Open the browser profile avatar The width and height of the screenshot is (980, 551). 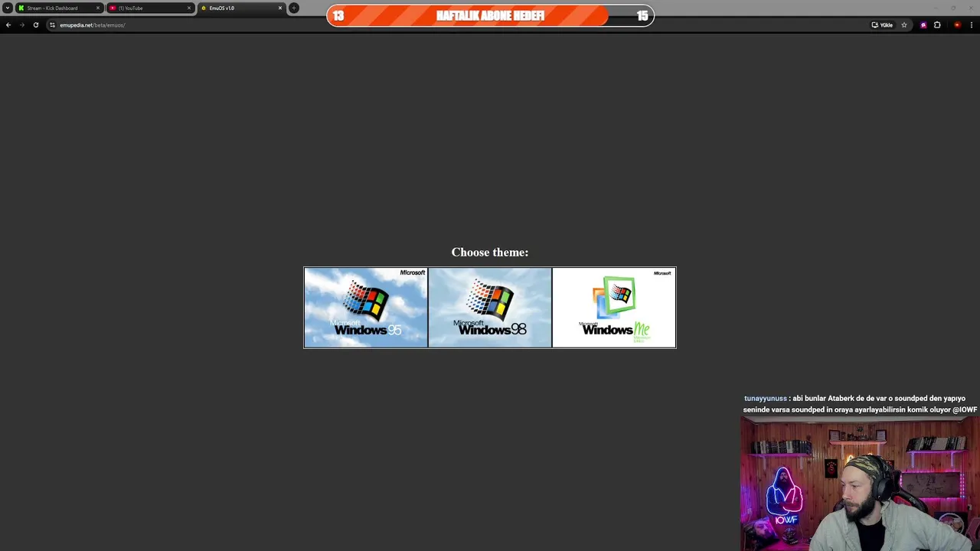(957, 25)
